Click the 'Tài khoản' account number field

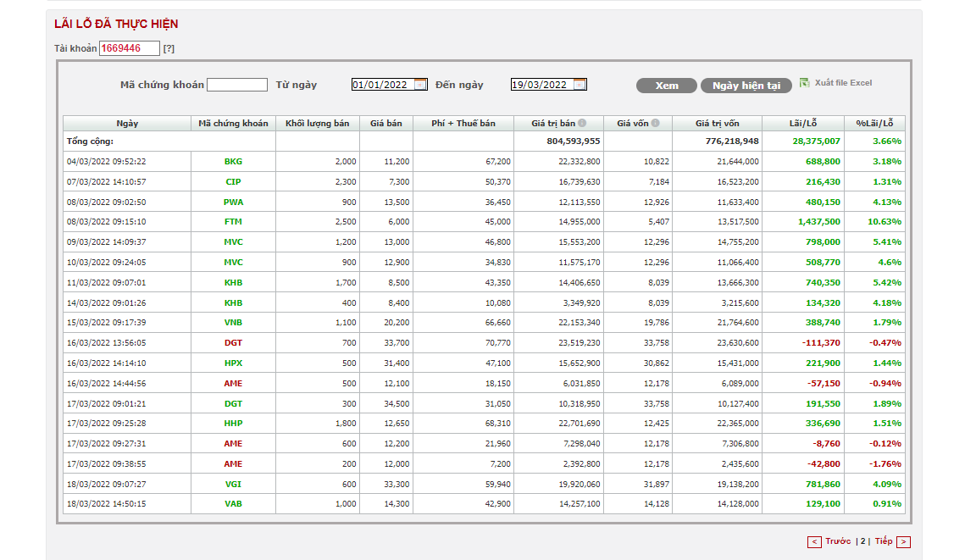click(130, 48)
